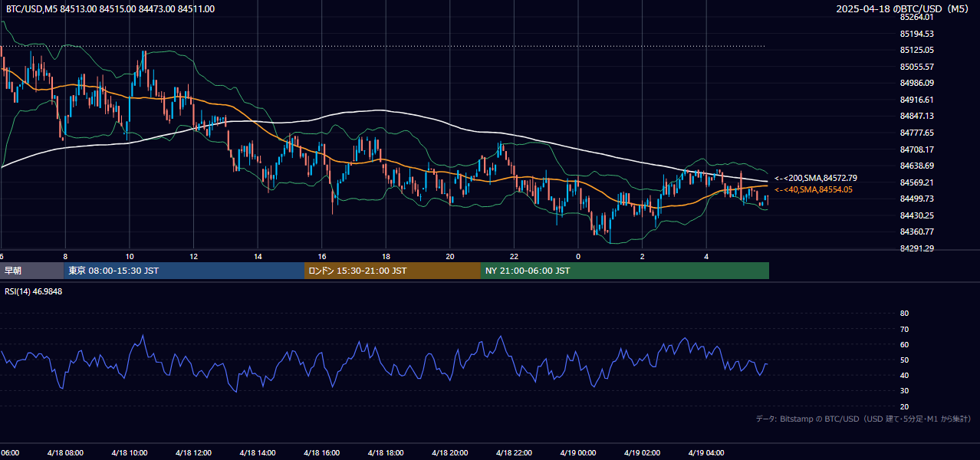Click price axis value 84777.65
This screenshot has width=980, height=460.
coord(916,133)
